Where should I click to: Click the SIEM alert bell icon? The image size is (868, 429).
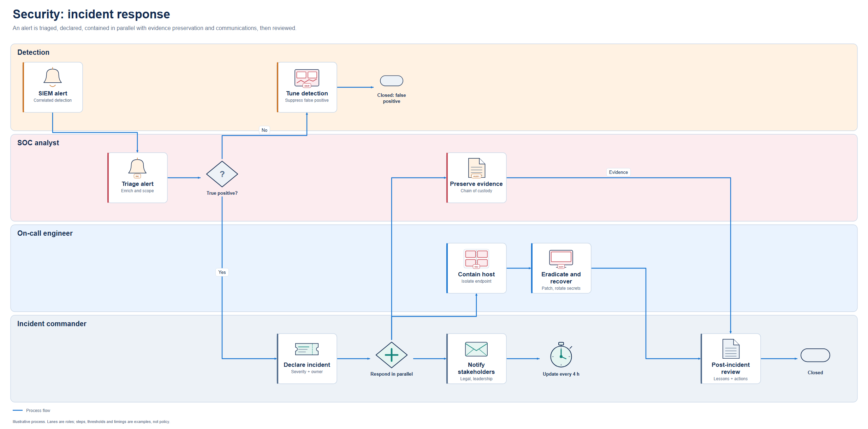click(x=53, y=77)
